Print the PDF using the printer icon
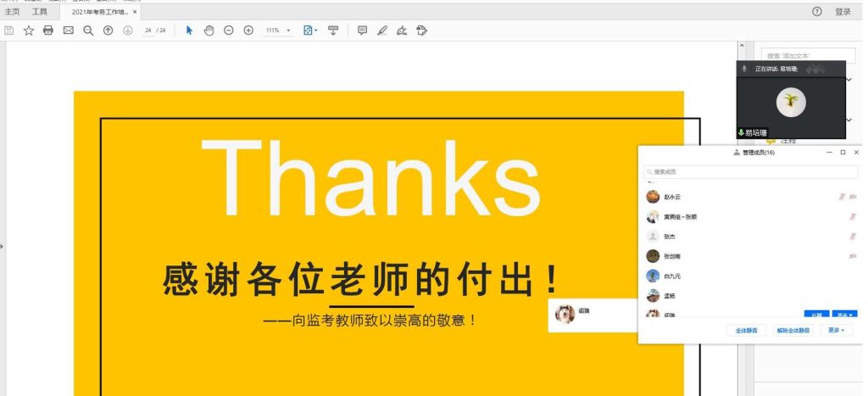 48,31
